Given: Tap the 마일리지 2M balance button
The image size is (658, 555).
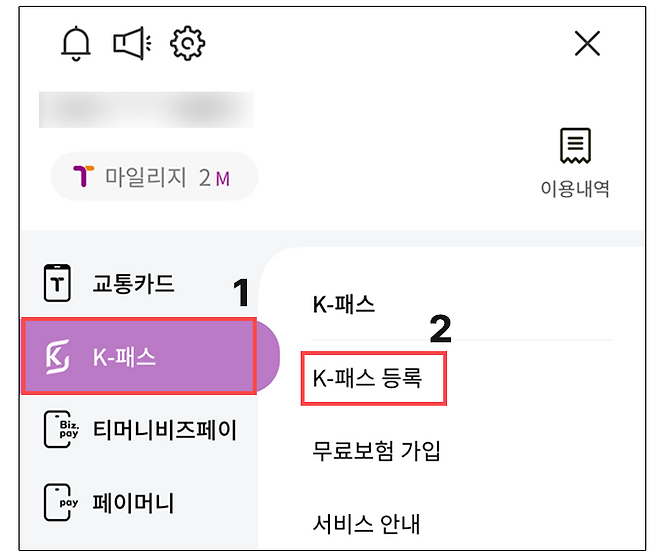Looking at the screenshot, I should pyautogui.click(x=155, y=178).
